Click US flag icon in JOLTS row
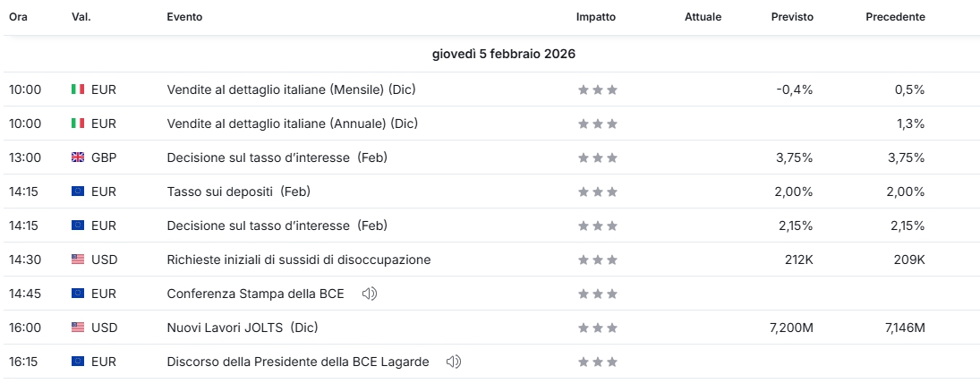 [78, 328]
